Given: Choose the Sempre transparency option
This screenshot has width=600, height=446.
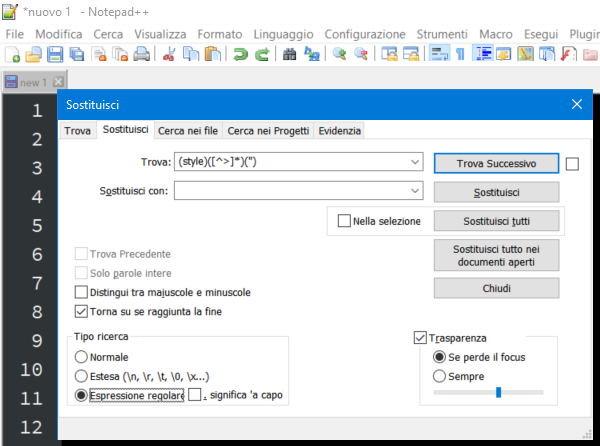Looking at the screenshot, I should (x=439, y=376).
